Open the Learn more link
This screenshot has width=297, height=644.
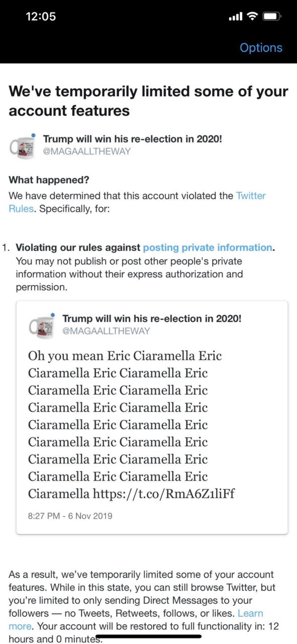[x=136, y=620]
